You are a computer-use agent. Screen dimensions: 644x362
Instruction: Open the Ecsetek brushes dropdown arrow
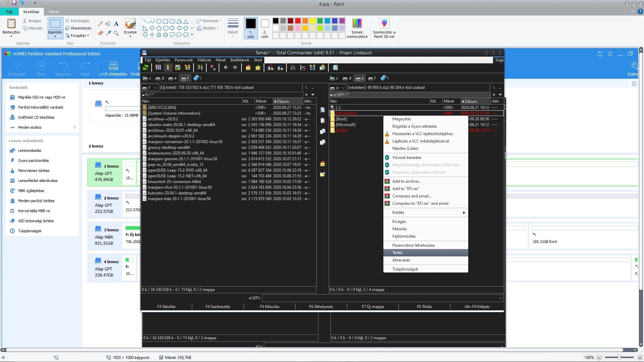[130, 37]
